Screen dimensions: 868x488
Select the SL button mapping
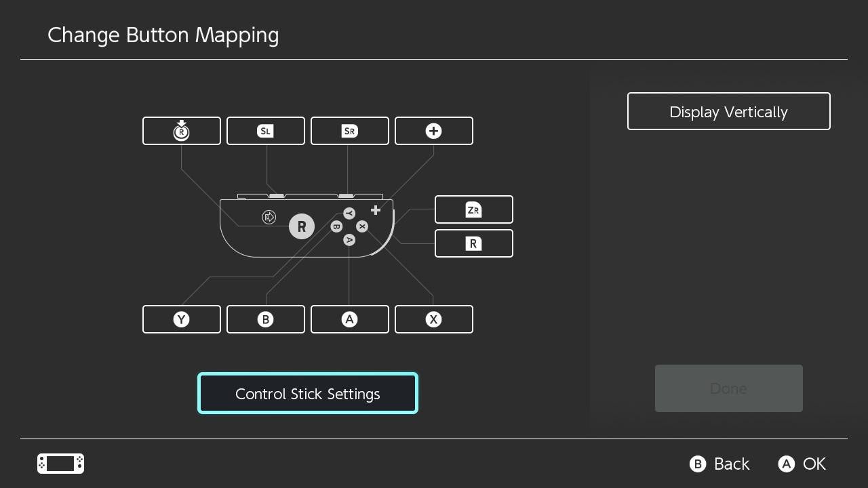click(x=265, y=131)
